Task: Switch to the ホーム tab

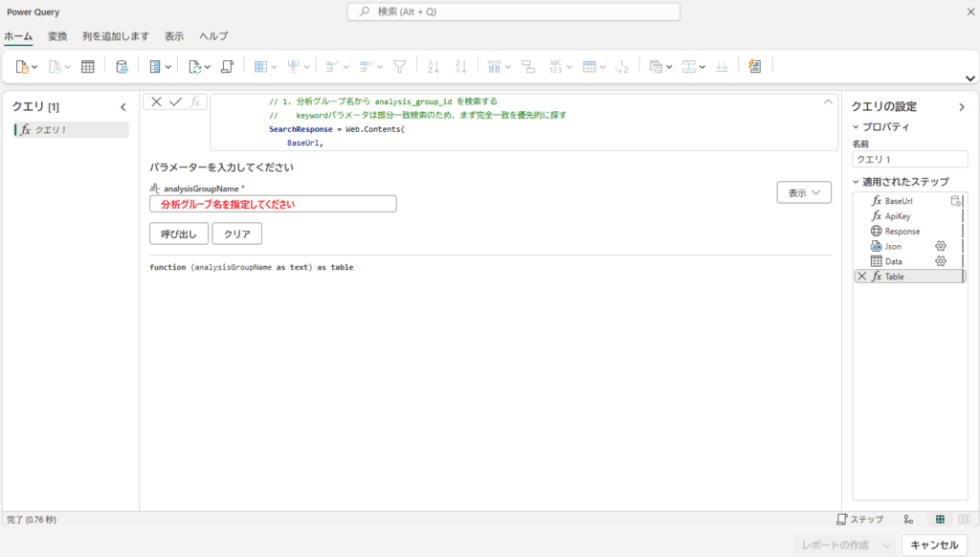Action: (18, 36)
